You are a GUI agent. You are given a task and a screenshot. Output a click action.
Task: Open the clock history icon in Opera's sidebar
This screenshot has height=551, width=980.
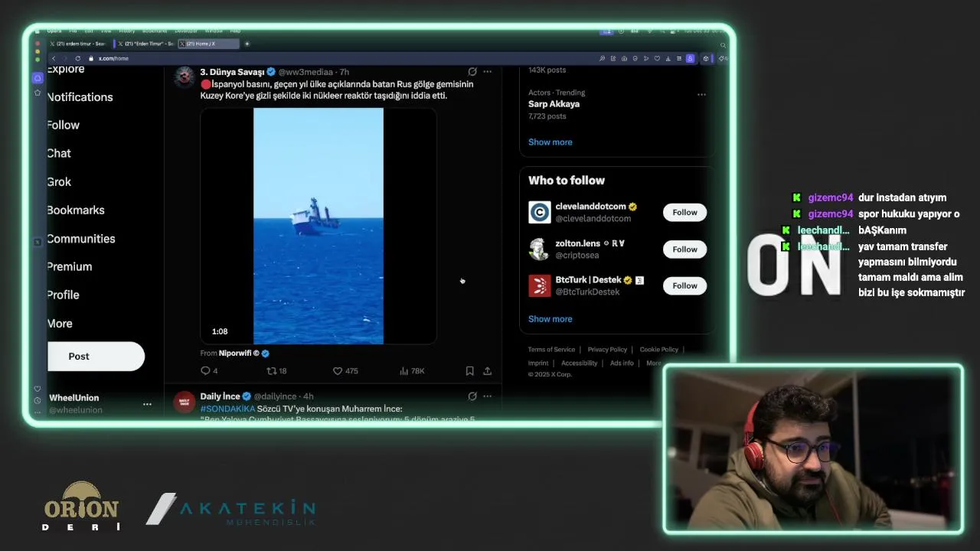coord(38,400)
